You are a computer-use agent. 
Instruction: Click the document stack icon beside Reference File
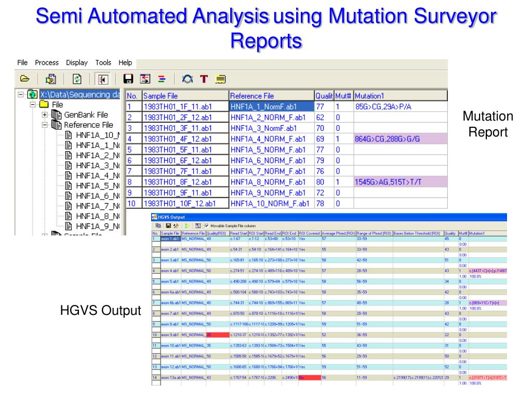56,125
